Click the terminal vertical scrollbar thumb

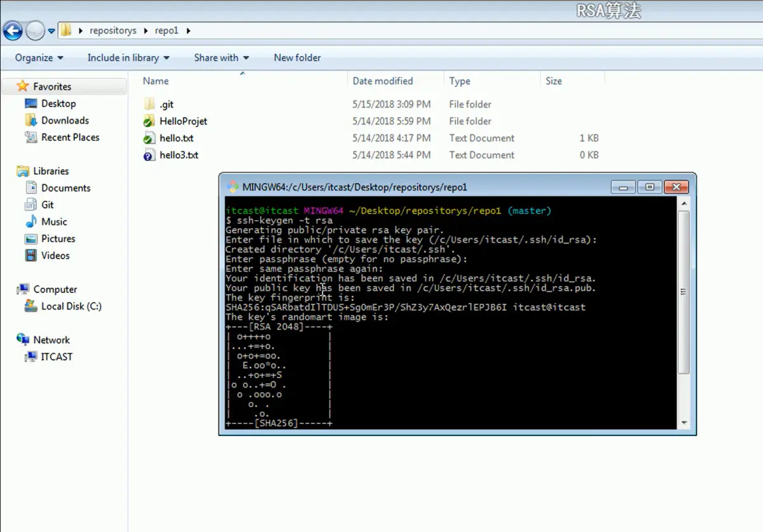[684, 292]
